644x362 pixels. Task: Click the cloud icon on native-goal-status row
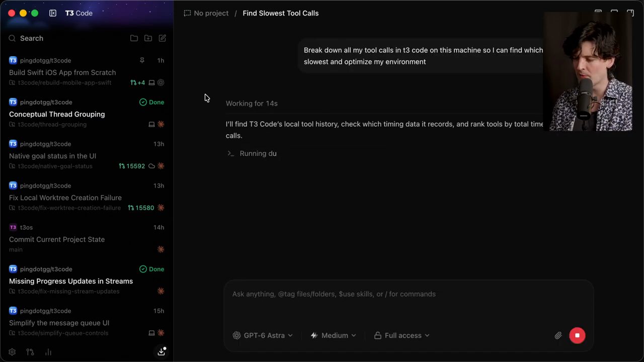pyautogui.click(x=151, y=166)
